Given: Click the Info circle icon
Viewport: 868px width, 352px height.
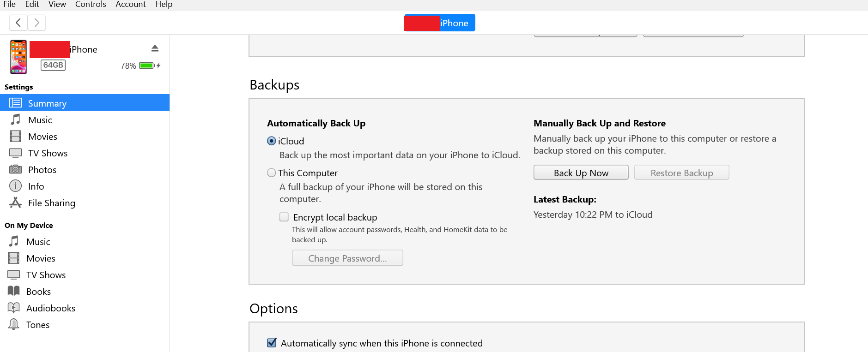Looking at the screenshot, I should coord(15,186).
